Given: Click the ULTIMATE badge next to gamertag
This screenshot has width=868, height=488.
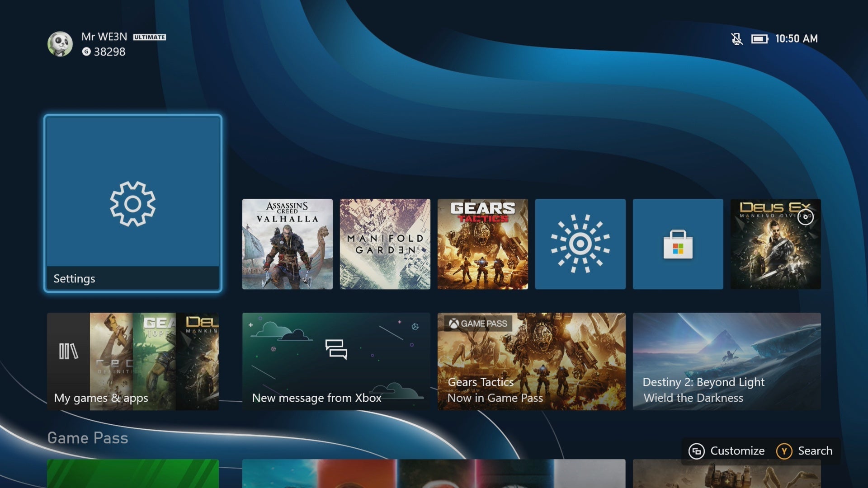Looking at the screenshot, I should 150,38.
